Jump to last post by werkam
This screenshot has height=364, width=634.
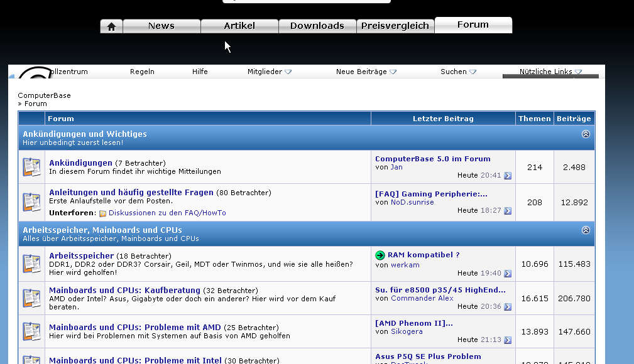(508, 274)
